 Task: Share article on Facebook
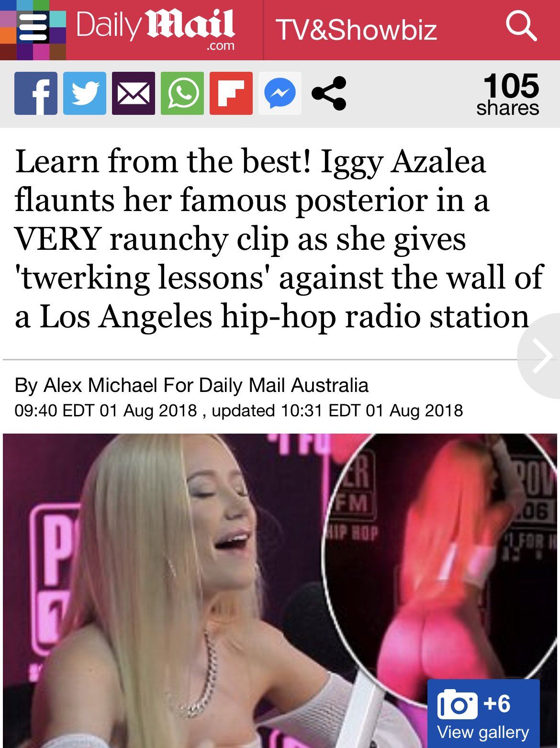(36, 93)
